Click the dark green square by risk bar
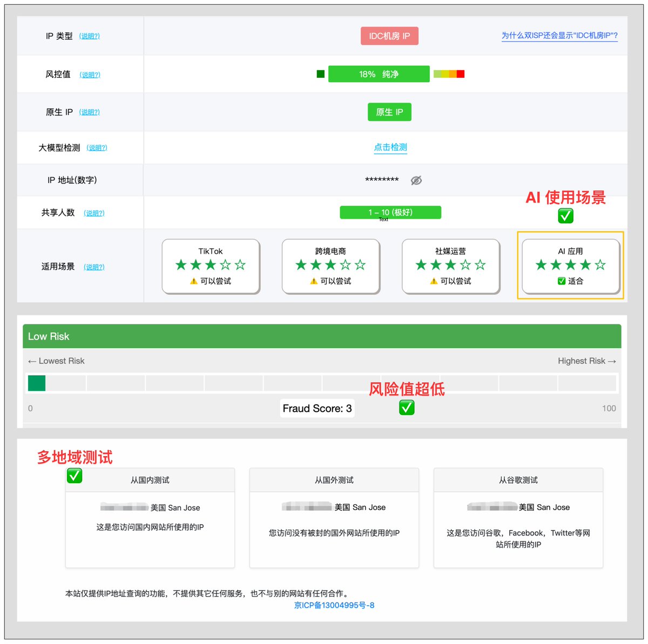 point(321,74)
